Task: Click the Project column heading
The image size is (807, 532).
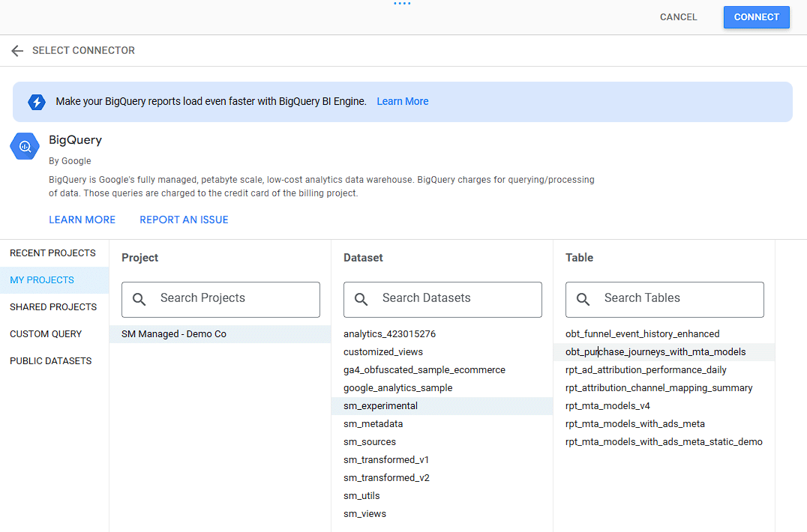Action: [139, 258]
